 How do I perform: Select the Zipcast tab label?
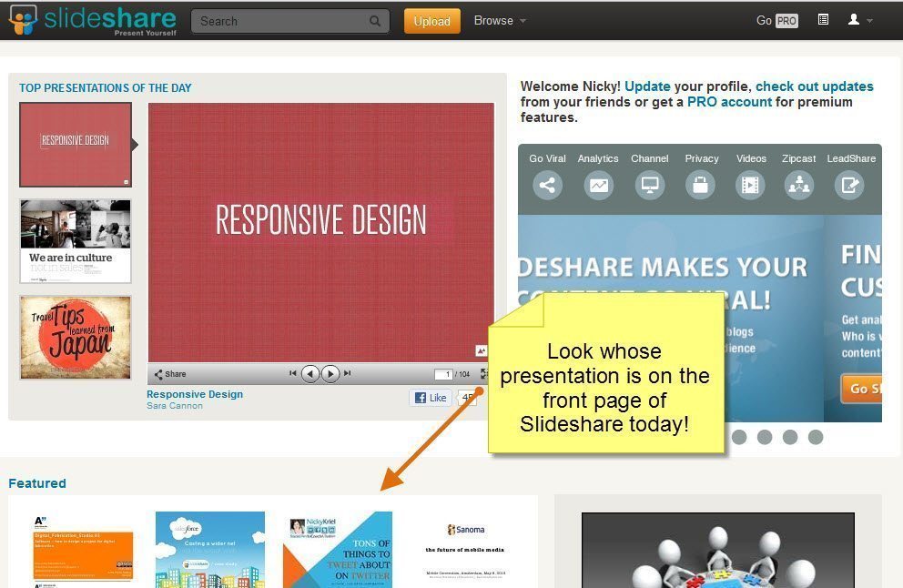click(x=798, y=158)
